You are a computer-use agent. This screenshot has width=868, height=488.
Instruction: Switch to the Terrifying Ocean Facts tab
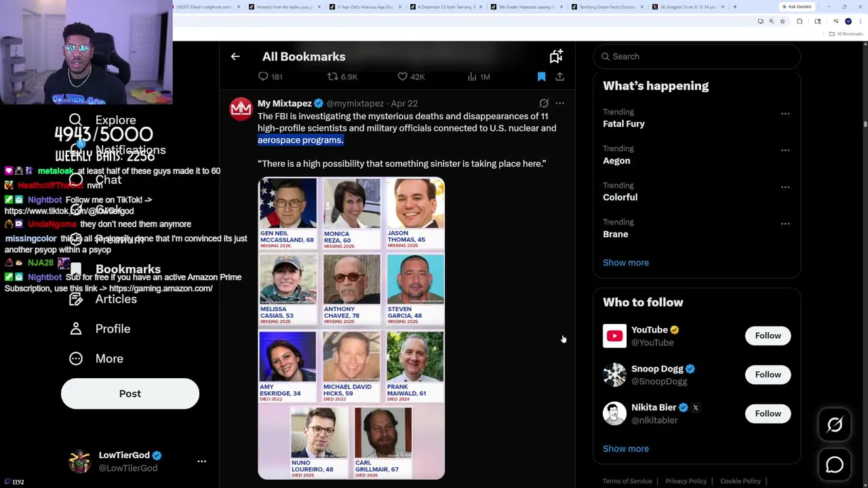point(608,7)
